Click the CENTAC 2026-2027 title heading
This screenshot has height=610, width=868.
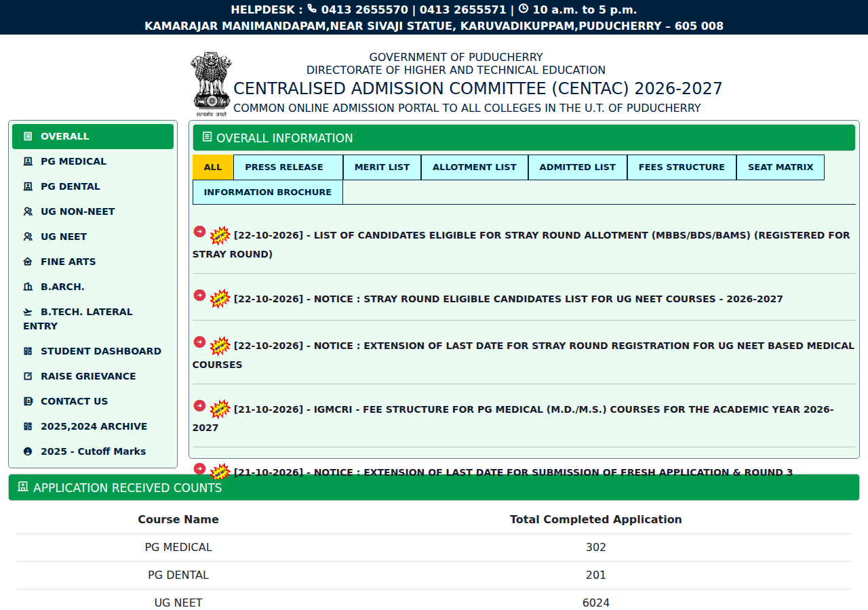[x=478, y=89]
